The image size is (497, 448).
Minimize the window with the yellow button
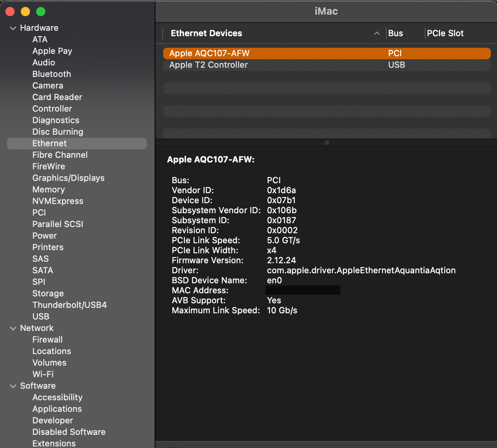25,12
